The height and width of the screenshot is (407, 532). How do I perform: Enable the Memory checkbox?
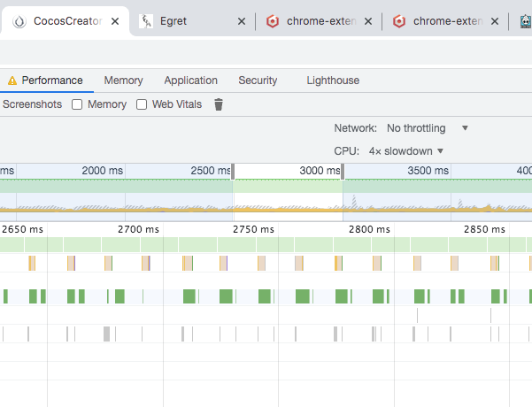coord(77,104)
